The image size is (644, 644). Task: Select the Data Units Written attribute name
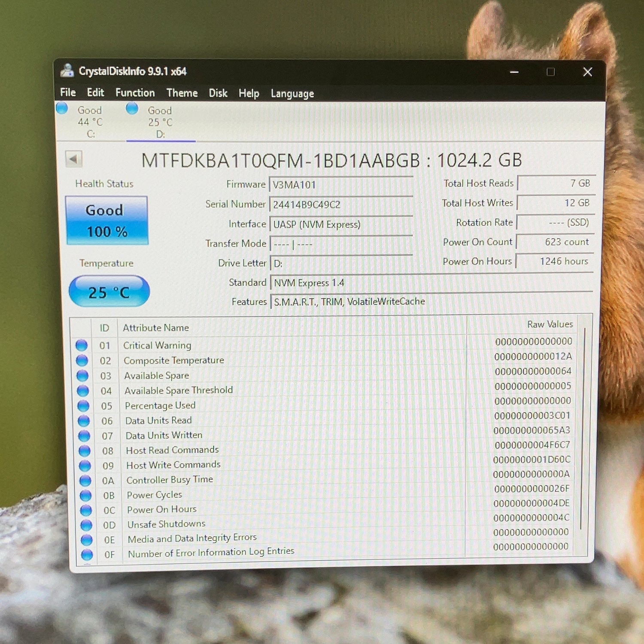(164, 435)
